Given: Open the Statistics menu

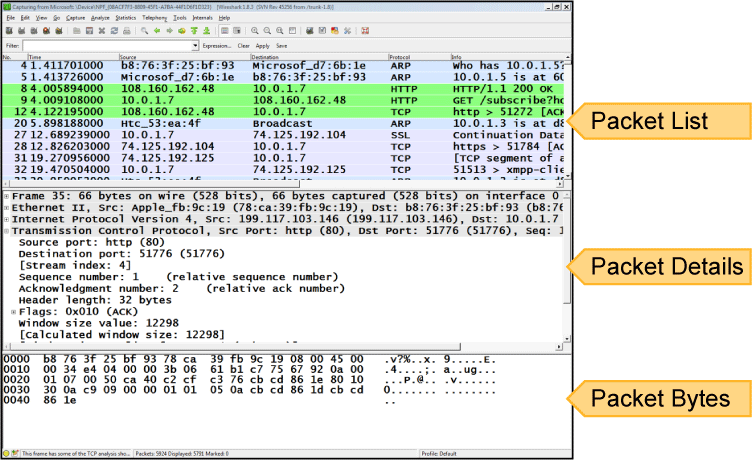Looking at the screenshot, I should pyautogui.click(x=125, y=18).
